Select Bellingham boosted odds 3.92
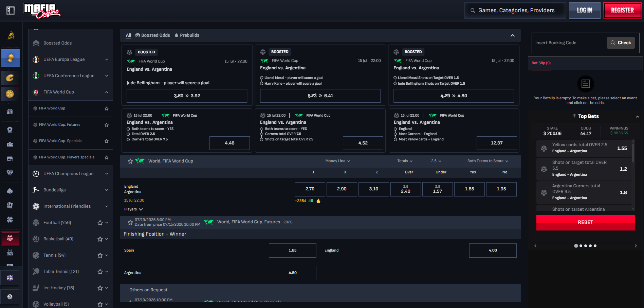 (x=187, y=96)
